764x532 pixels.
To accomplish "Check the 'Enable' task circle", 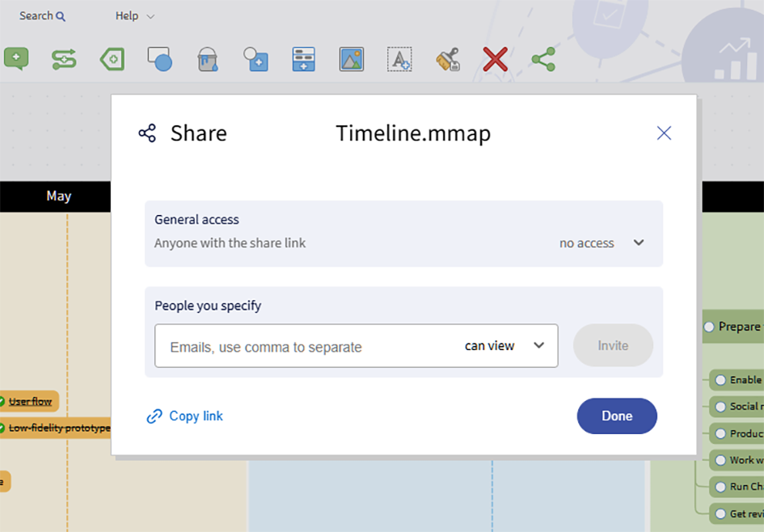I will pos(720,380).
